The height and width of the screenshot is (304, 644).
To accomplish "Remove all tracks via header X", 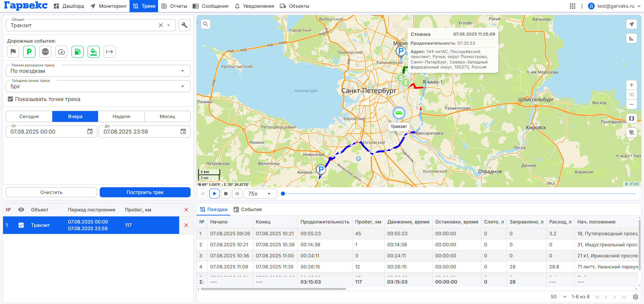I will click(186, 210).
